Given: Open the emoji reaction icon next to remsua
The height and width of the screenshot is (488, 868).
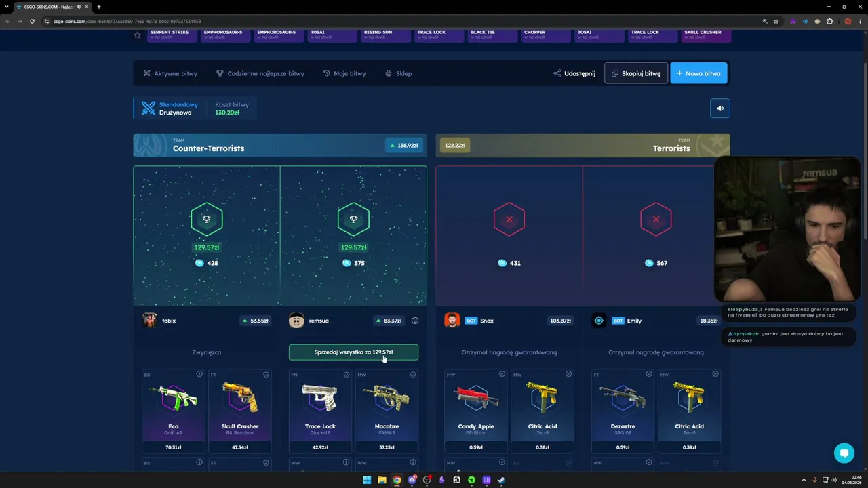Looking at the screenshot, I should (415, 321).
